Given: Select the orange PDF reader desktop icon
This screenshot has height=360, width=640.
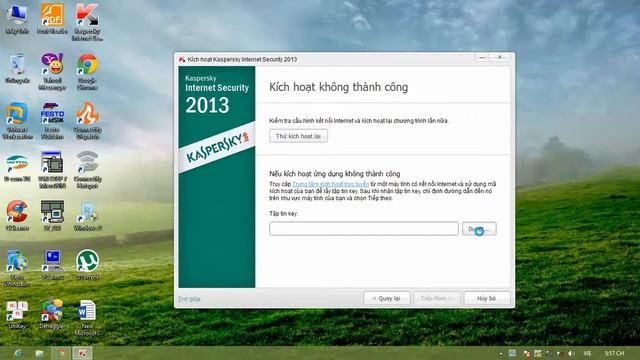Looking at the screenshot, I should [x=52, y=19].
